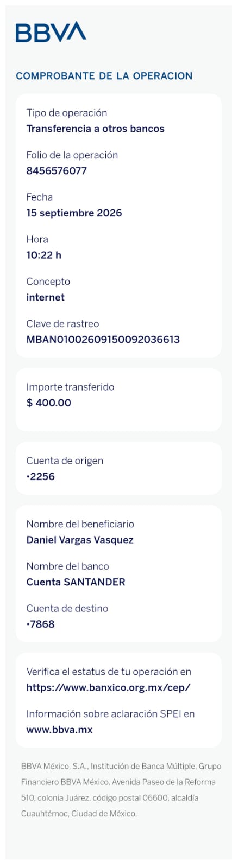232x868 pixels.
Task: Select the folio number 8456576077
Action: click(57, 171)
